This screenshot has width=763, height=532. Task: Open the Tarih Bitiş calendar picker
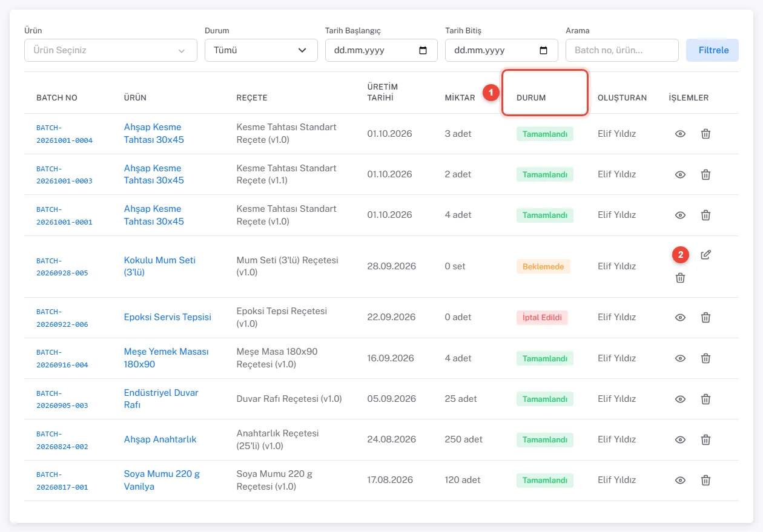tap(543, 50)
